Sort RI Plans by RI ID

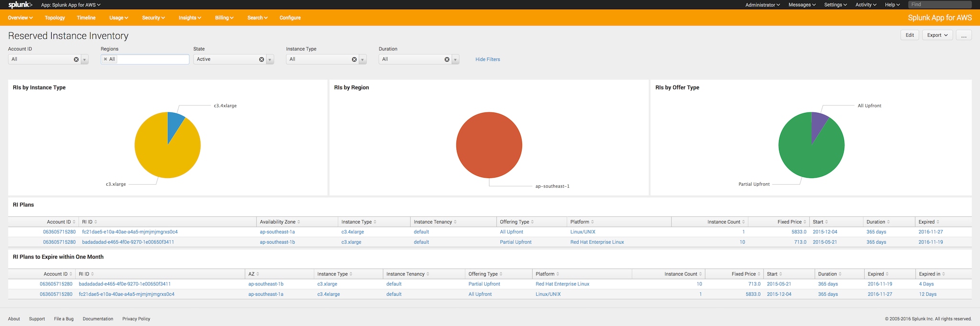click(89, 222)
